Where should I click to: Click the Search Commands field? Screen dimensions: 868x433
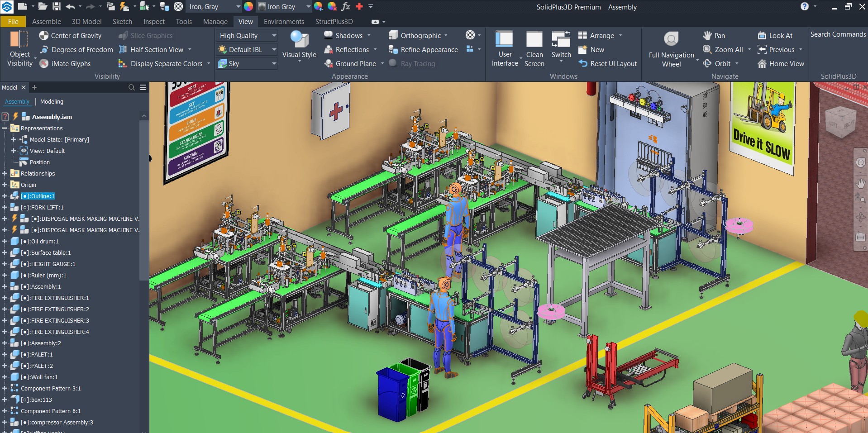[x=838, y=34]
